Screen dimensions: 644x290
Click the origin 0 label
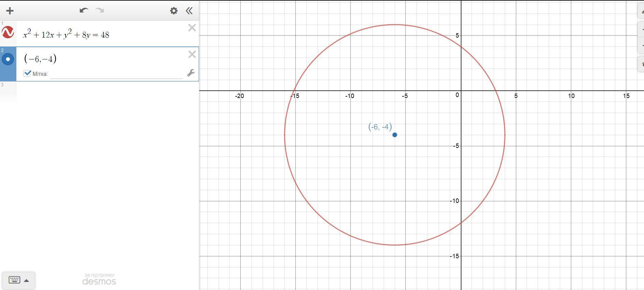pos(457,95)
